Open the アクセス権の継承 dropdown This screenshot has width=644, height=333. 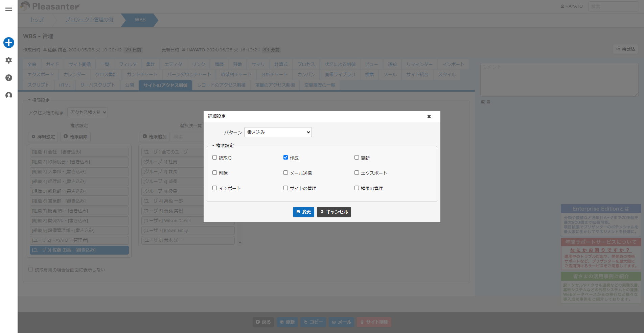tap(88, 112)
